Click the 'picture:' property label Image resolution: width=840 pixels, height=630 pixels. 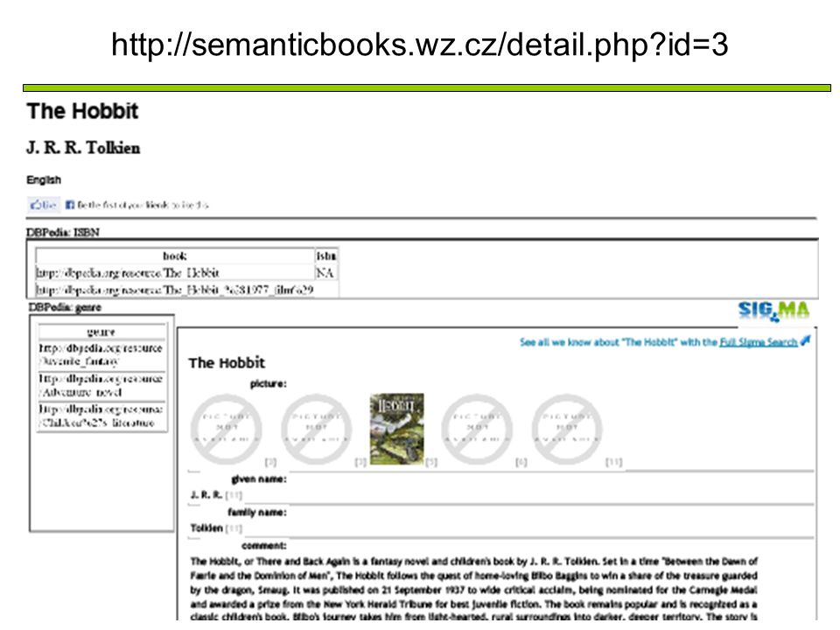click(268, 383)
